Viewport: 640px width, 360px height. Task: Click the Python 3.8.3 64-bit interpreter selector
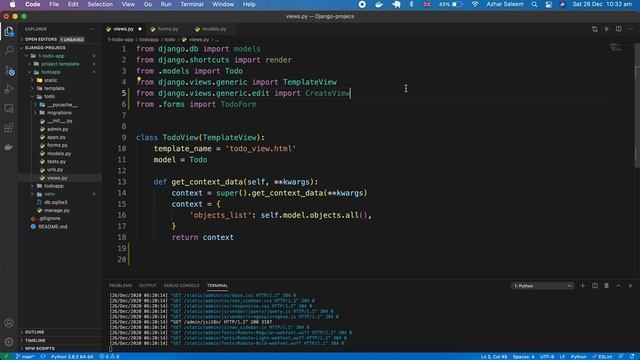pyautogui.click(x=72, y=356)
